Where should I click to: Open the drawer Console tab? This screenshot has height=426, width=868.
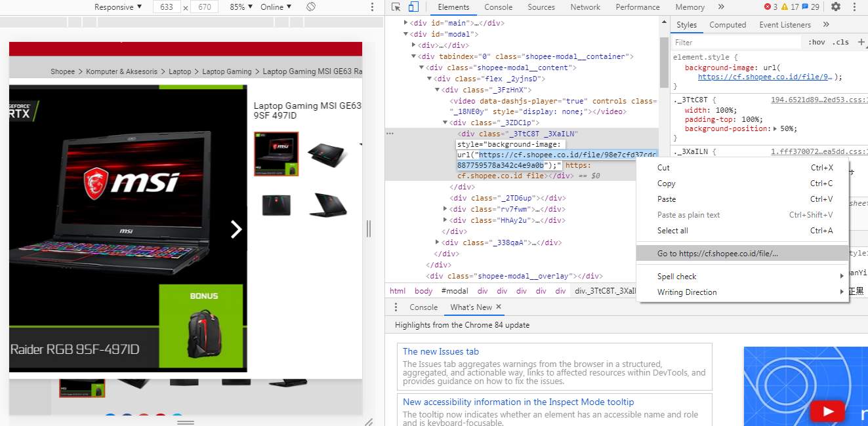click(x=423, y=307)
